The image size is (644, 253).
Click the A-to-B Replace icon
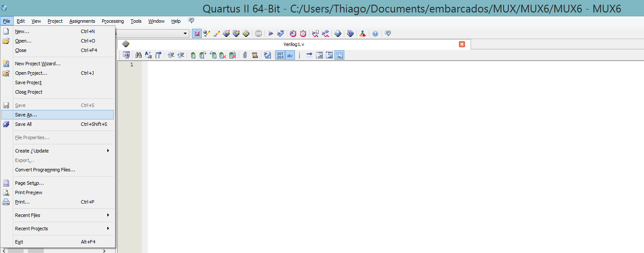click(149, 55)
